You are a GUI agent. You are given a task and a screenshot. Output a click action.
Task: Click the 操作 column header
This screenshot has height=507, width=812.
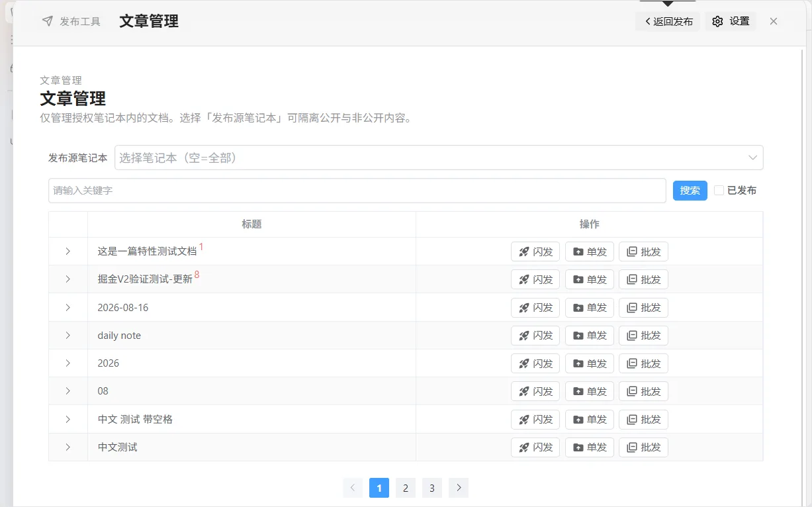590,224
